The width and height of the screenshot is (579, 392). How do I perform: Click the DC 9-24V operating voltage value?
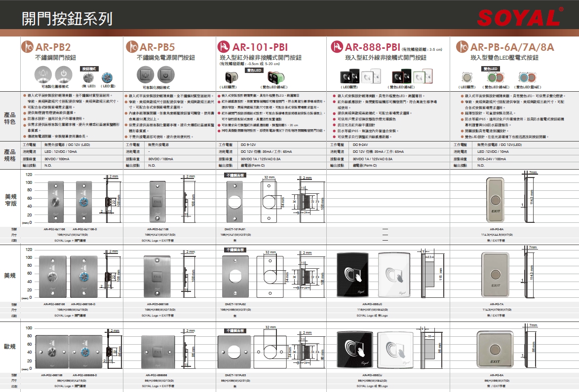[360, 144]
